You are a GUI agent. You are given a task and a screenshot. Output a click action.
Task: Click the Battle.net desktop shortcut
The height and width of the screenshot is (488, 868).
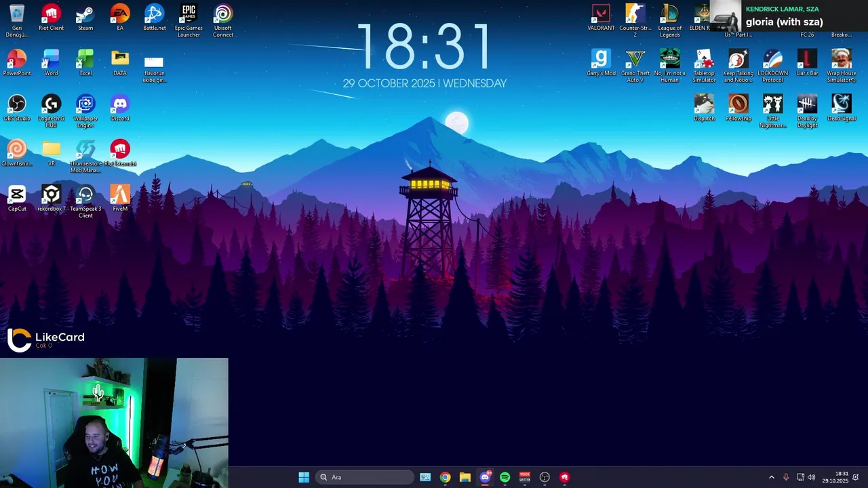pos(154,18)
